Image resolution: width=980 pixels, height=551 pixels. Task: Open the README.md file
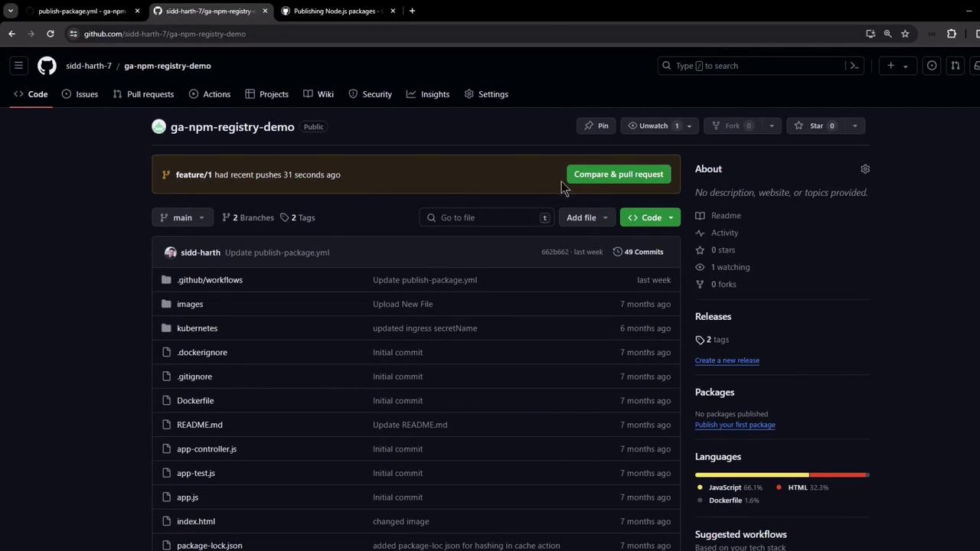(200, 425)
